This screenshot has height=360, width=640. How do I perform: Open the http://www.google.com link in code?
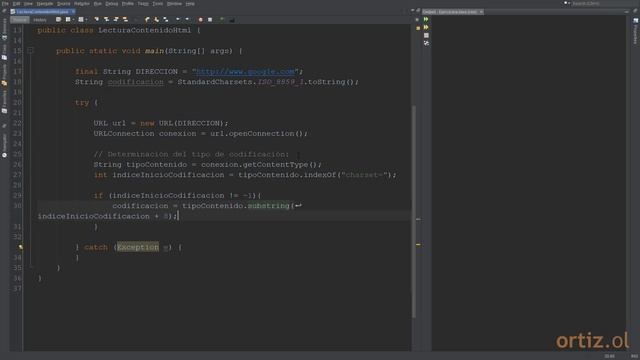coord(245,71)
